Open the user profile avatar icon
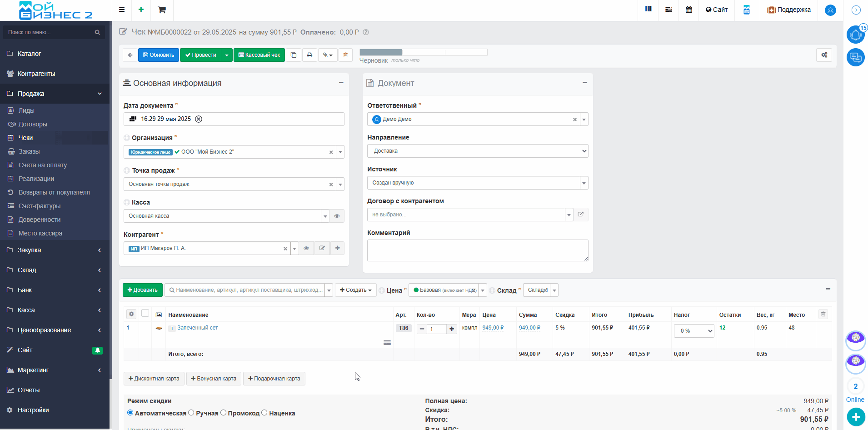 click(830, 10)
